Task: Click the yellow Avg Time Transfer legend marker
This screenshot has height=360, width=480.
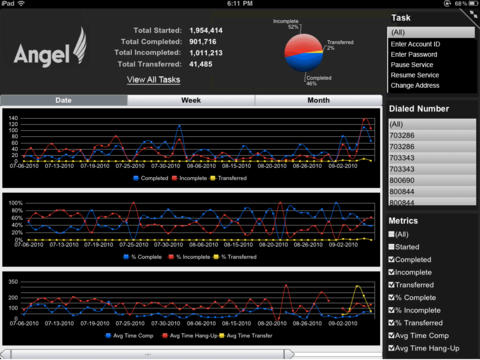Action: 222,336
